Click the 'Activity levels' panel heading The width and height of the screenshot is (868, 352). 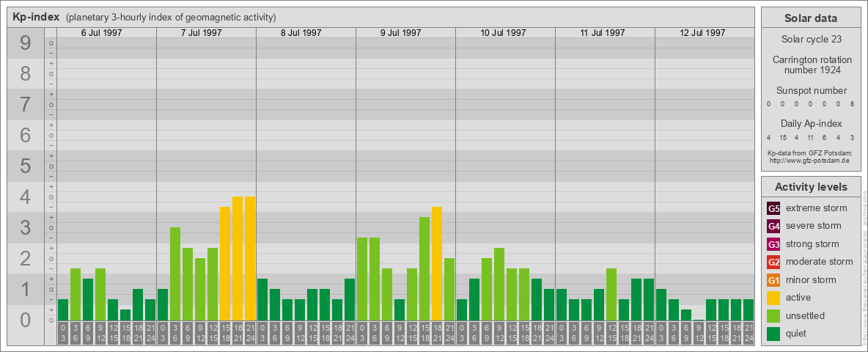click(x=811, y=187)
